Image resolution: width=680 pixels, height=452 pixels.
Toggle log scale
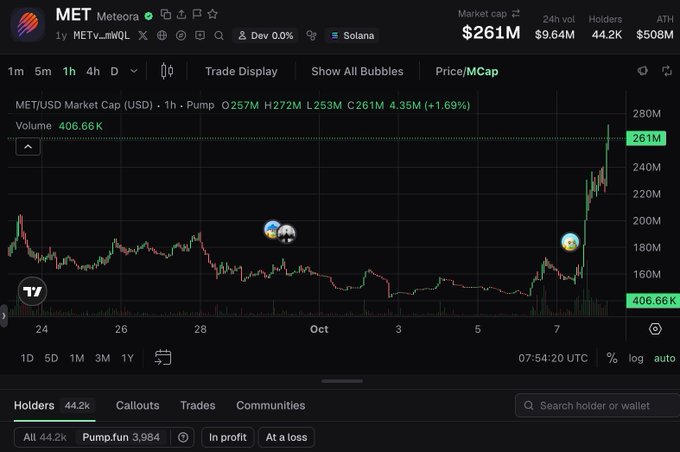click(636, 358)
